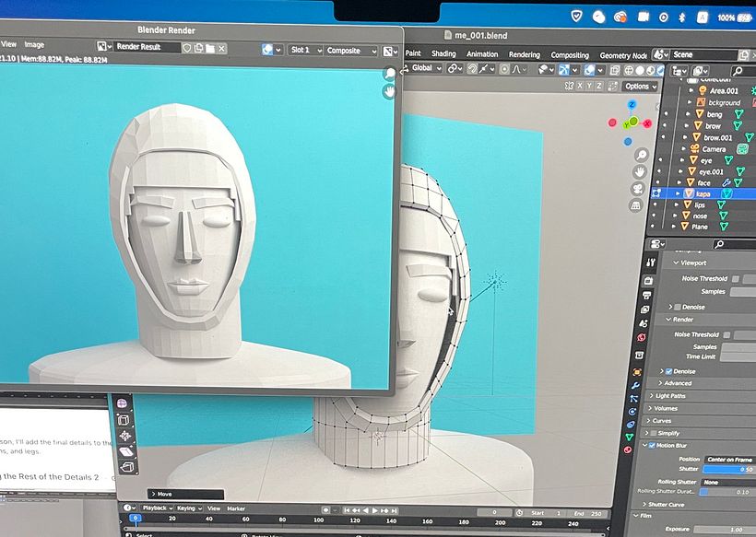The width and height of the screenshot is (756, 537).
Task: Enable the Simplify checkbox
Action: 654,433
